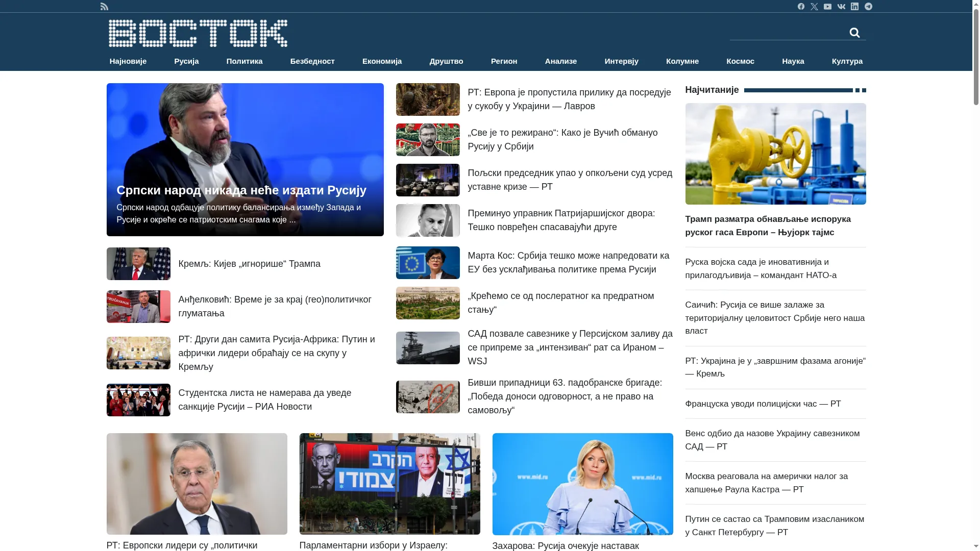Click thumbnail beside „Све је то режирано“
The image size is (980, 551).
[428, 140]
